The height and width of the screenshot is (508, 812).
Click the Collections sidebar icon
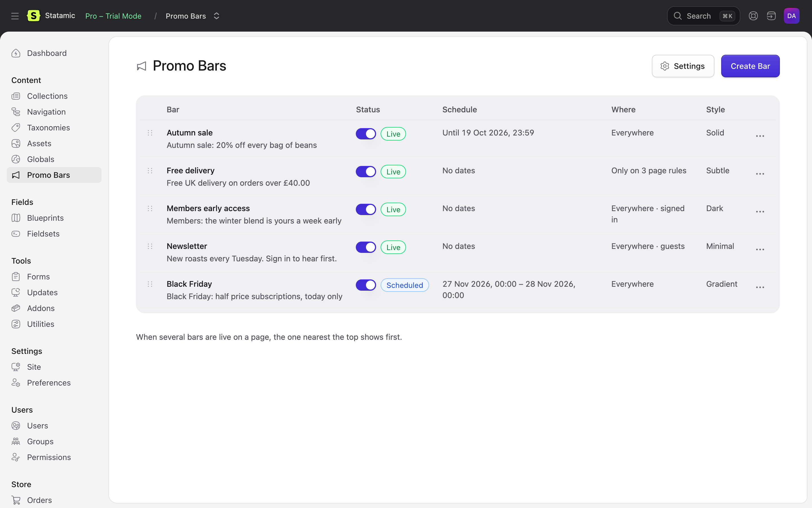(x=16, y=96)
